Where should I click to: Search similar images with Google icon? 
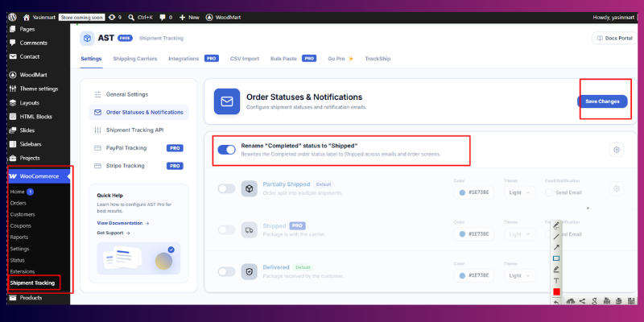tap(594, 301)
